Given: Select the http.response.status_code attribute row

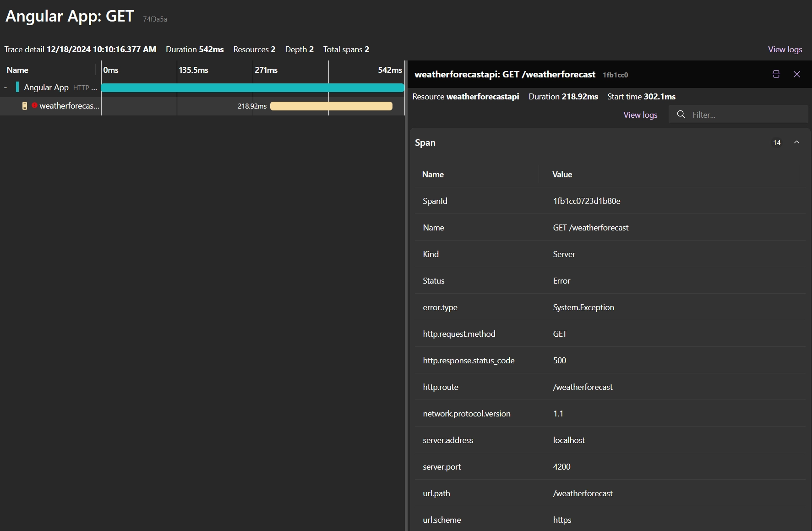Looking at the screenshot, I should 469,361.
